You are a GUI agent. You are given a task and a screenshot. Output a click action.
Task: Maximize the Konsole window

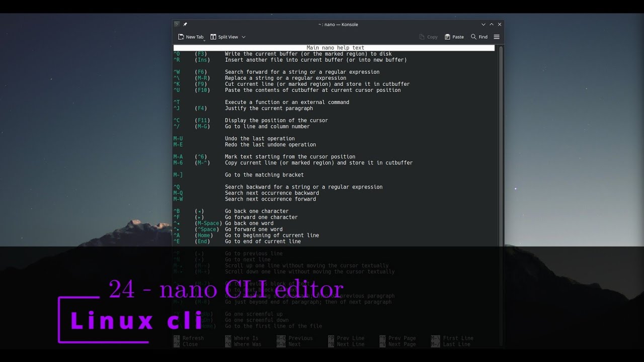tap(492, 24)
